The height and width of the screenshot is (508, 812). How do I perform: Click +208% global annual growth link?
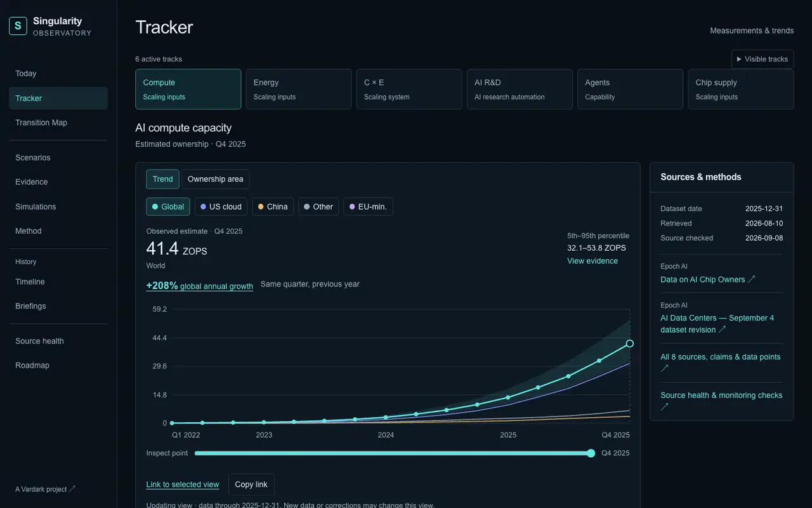tap(200, 286)
